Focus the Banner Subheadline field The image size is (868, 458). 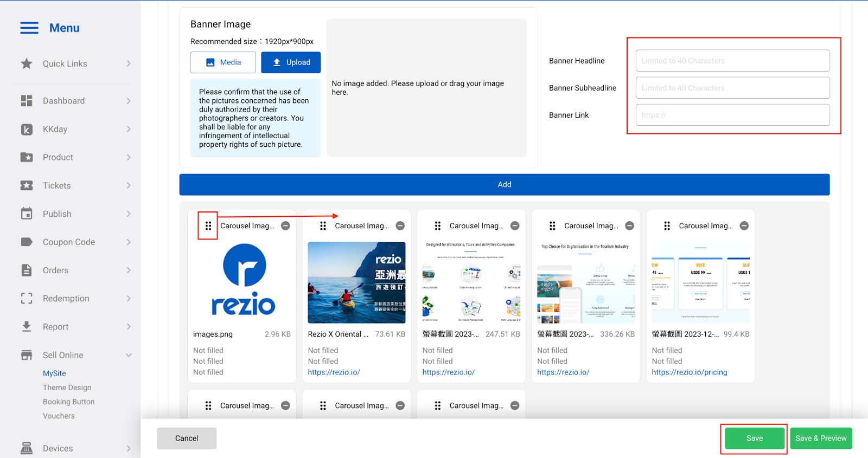pos(733,88)
